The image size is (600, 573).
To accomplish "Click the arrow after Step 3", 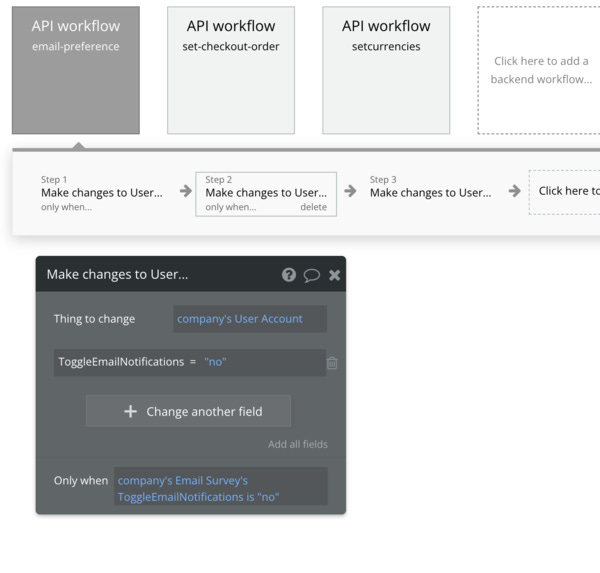I will pyautogui.click(x=515, y=191).
